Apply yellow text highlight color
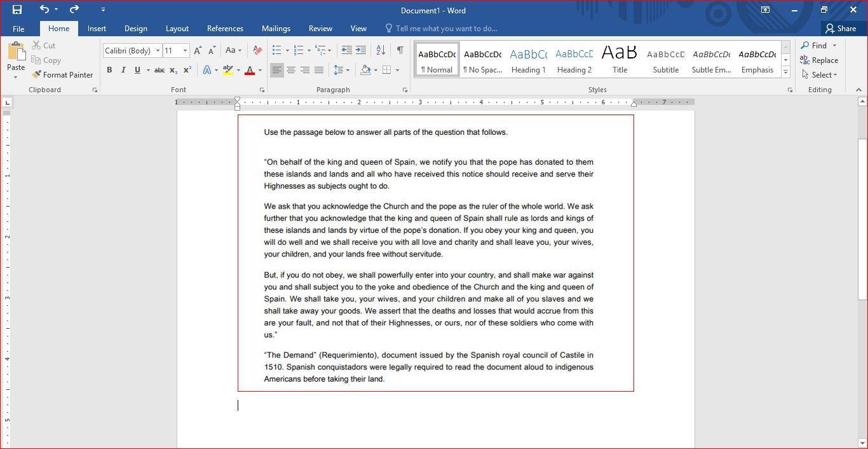This screenshot has height=449, width=868. tap(227, 70)
